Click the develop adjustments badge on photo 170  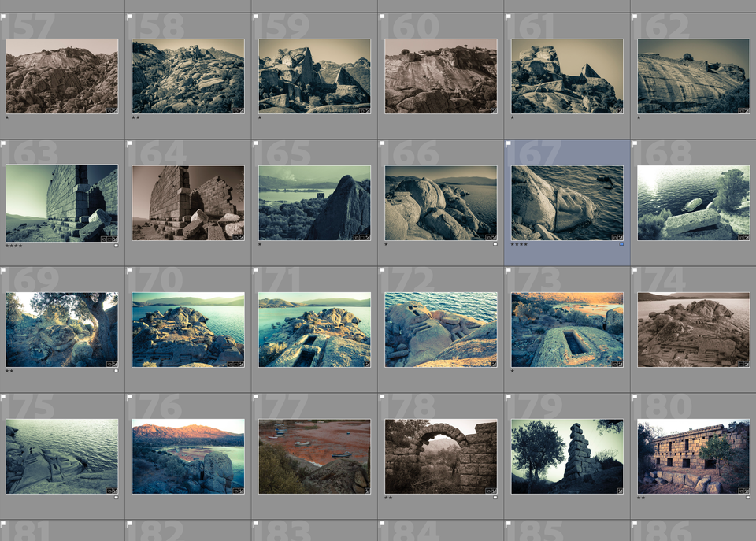click(241, 364)
